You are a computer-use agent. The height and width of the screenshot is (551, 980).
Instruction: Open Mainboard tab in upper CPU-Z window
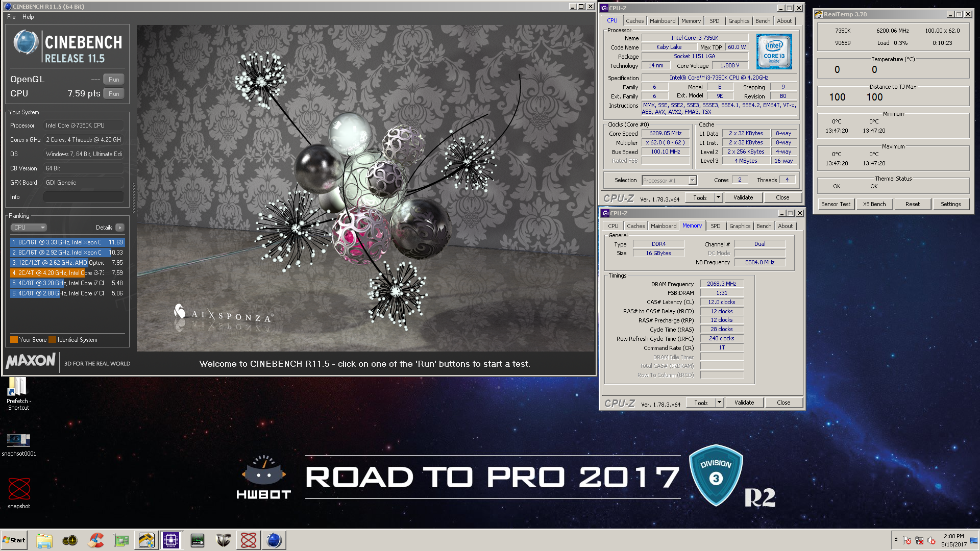tap(662, 21)
